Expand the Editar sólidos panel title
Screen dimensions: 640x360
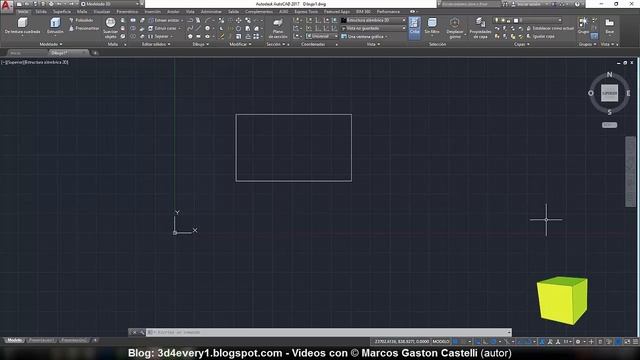pos(156,44)
